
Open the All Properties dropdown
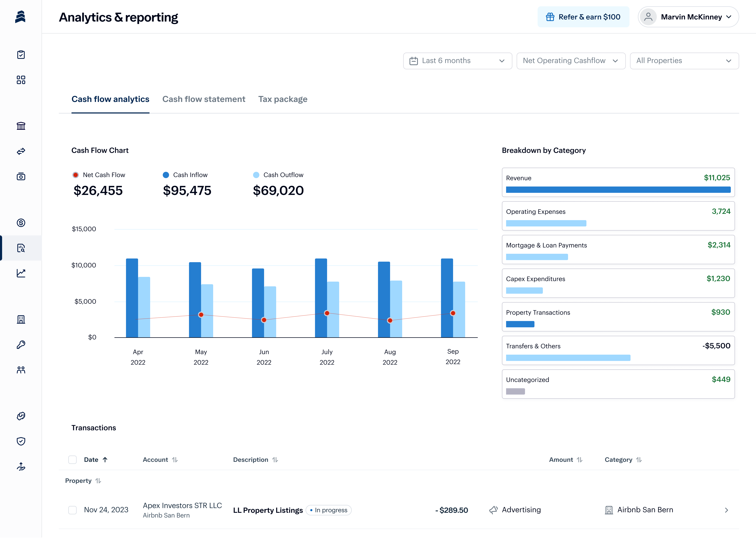pyautogui.click(x=684, y=61)
